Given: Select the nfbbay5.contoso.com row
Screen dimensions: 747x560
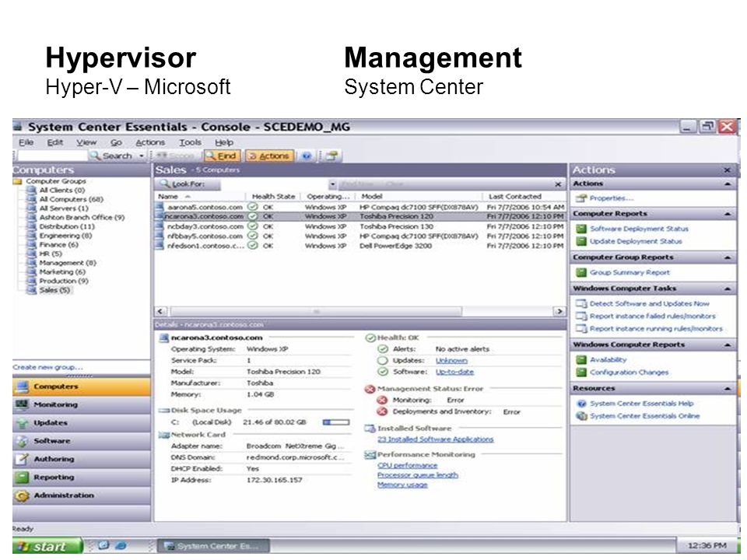Looking at the screenshot, I should point(360,236).
